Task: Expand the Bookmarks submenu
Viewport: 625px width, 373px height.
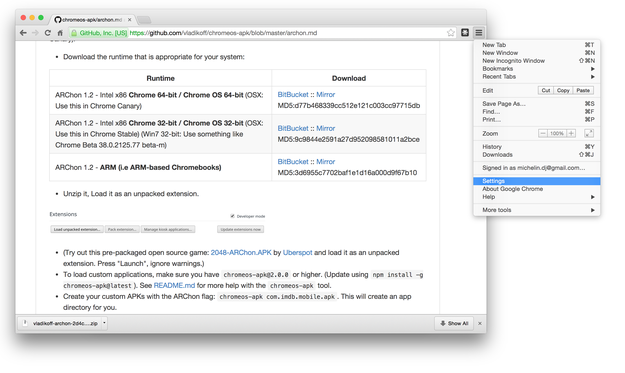Action: [537, 69]
